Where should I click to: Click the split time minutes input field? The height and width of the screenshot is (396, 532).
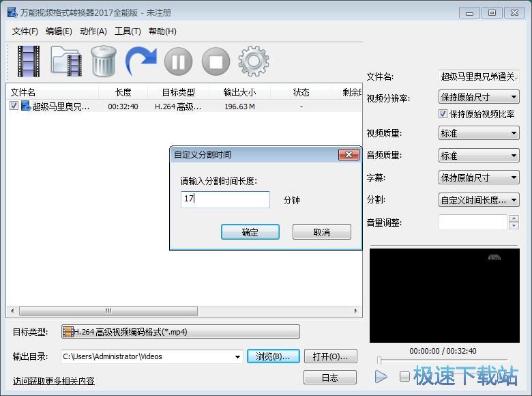click(x=225, y=199)
